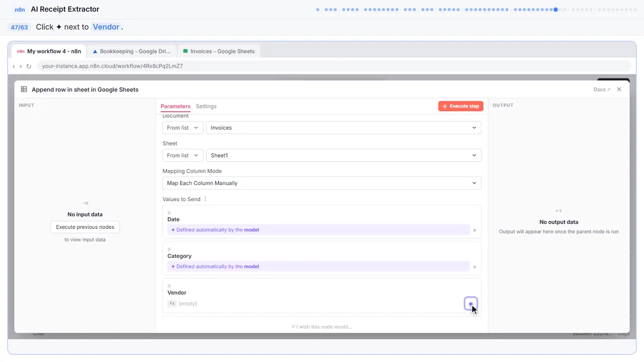Remove the Date field with its X icon
Image resolution: width=644 pixels, height=362 pixels.
coord(474,230)
